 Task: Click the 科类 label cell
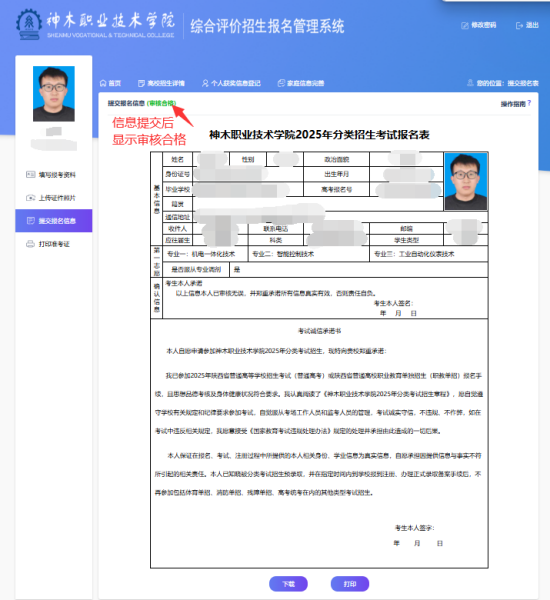(276, 240)
